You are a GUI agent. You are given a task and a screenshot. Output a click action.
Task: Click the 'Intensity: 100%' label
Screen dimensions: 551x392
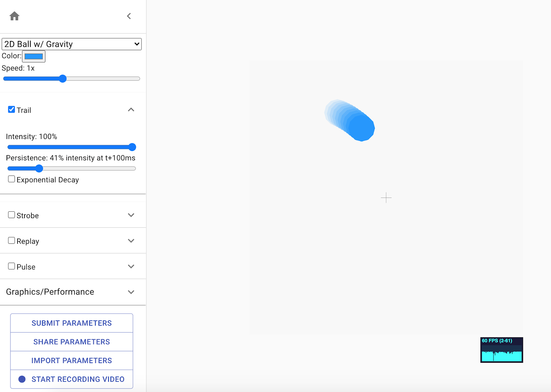coord(32,137)
